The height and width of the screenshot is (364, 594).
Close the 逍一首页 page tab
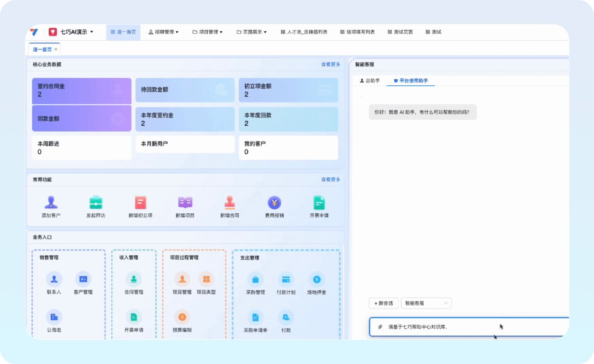pyautogui.click(x=56, y=49)
